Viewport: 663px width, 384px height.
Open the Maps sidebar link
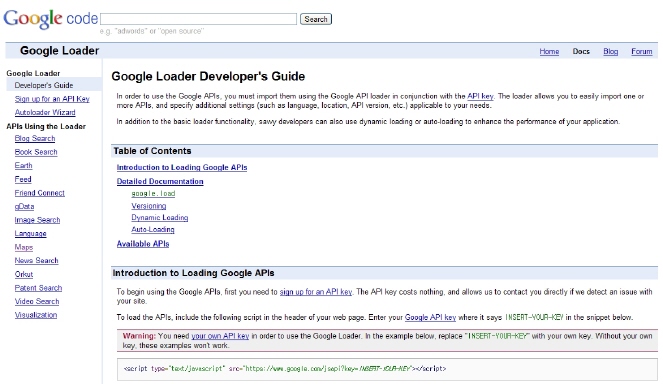(24, 247)
